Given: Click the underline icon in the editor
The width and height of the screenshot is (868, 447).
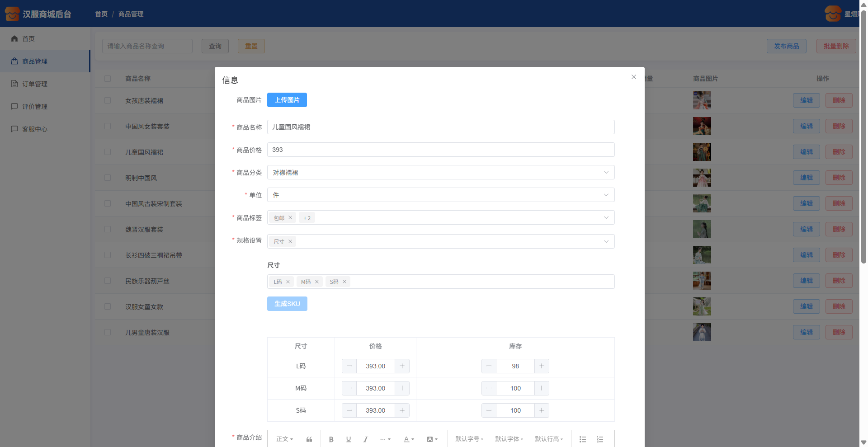Looking at the screenshot, I should click(x=348, y=439).
